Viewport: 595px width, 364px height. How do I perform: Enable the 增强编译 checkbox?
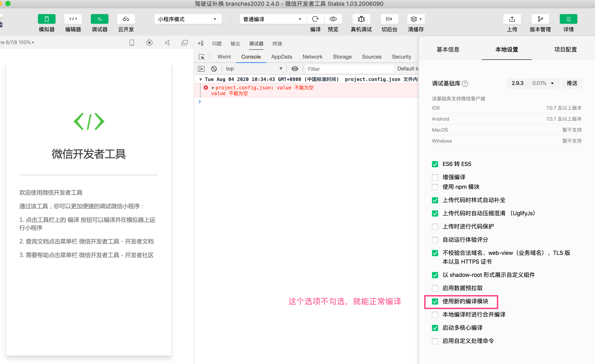click(x=435, y=177)
